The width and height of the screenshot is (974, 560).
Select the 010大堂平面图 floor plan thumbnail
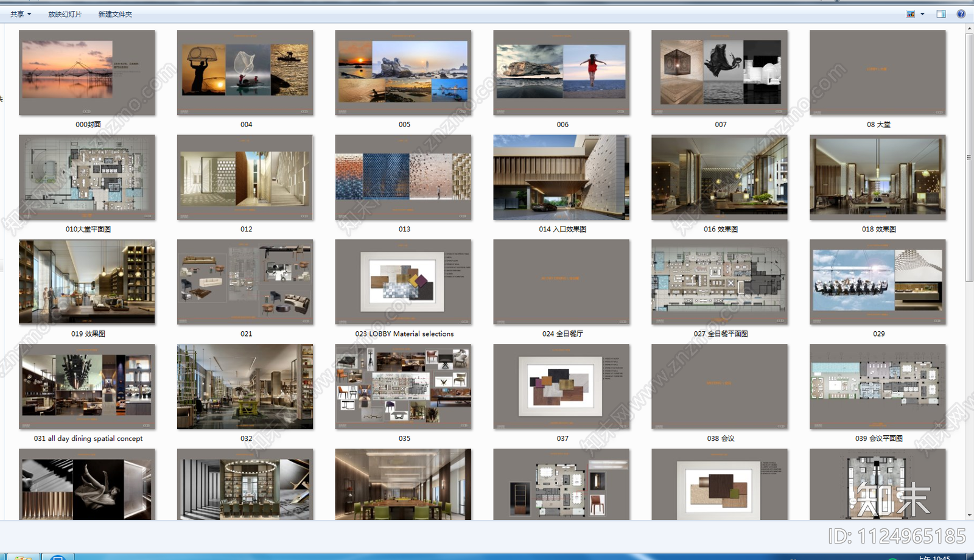click(87, 177)
